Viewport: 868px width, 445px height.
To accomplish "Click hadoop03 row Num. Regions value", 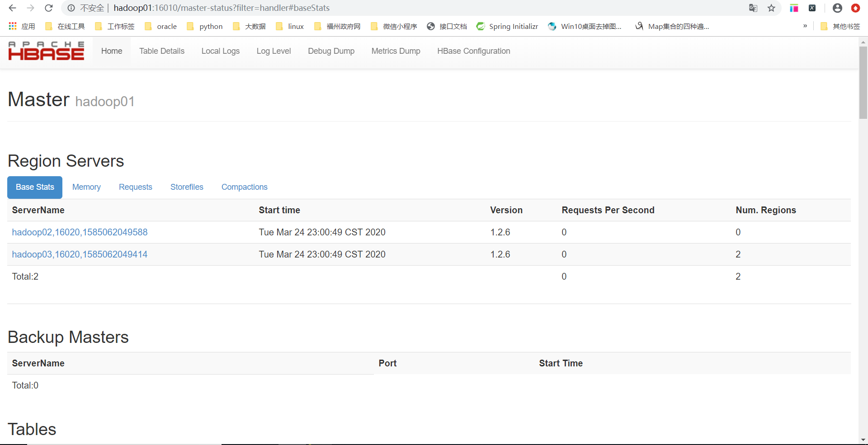I will click(738, 254).
